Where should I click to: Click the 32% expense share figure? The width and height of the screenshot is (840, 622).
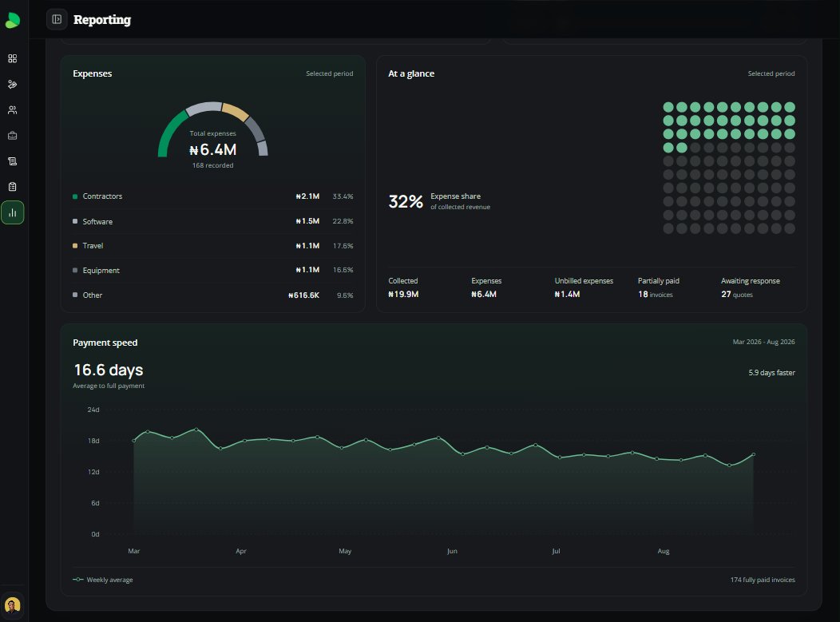click(406, 201)
